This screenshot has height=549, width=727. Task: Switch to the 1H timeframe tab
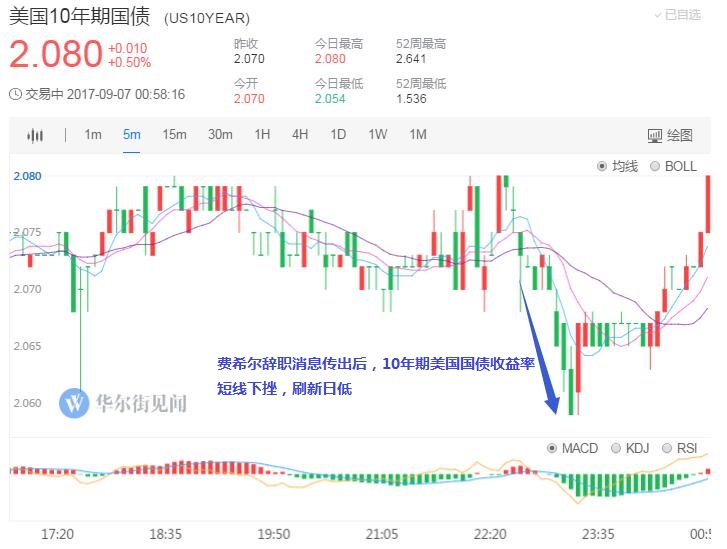(262, 134)
